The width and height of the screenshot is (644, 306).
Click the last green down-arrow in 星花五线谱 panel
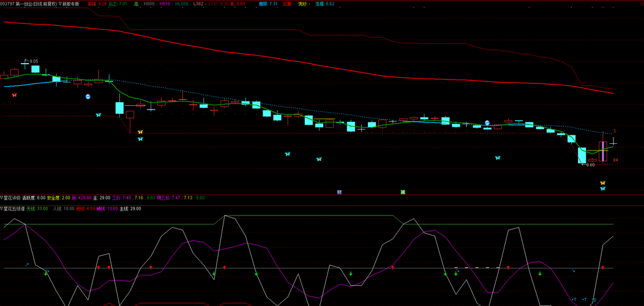click(x=540, y=273)
